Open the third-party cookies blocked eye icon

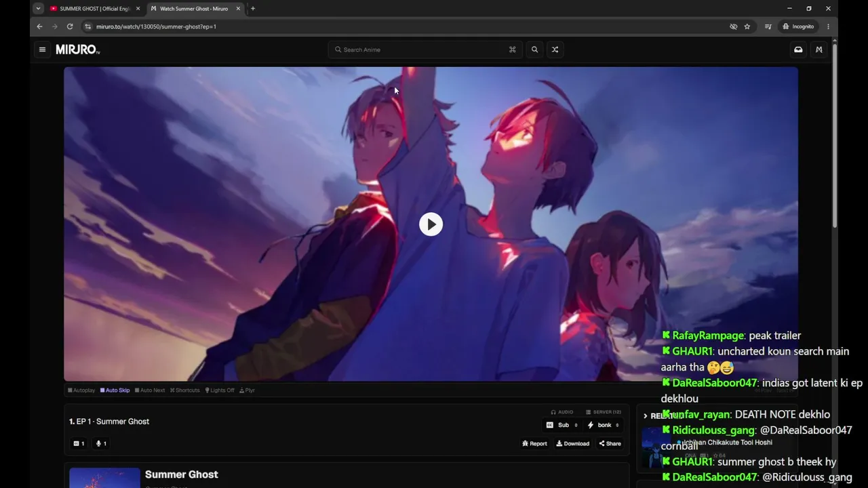point(733,26)
